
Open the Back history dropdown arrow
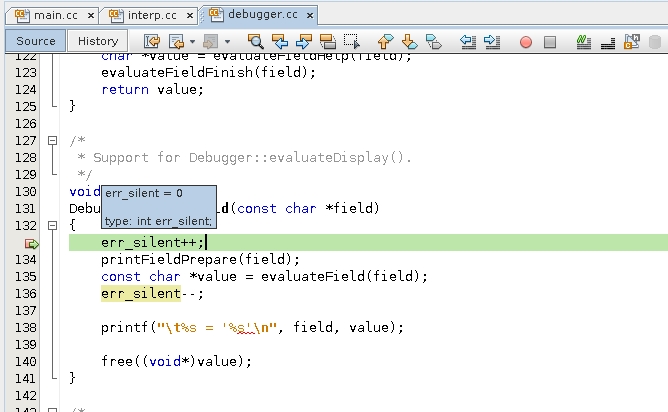coord(192,42)
